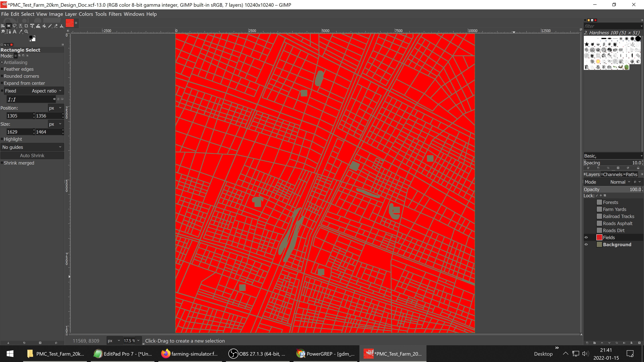Click the layer Opacity slider
The image size is (644, 362).
click(613, 189)
